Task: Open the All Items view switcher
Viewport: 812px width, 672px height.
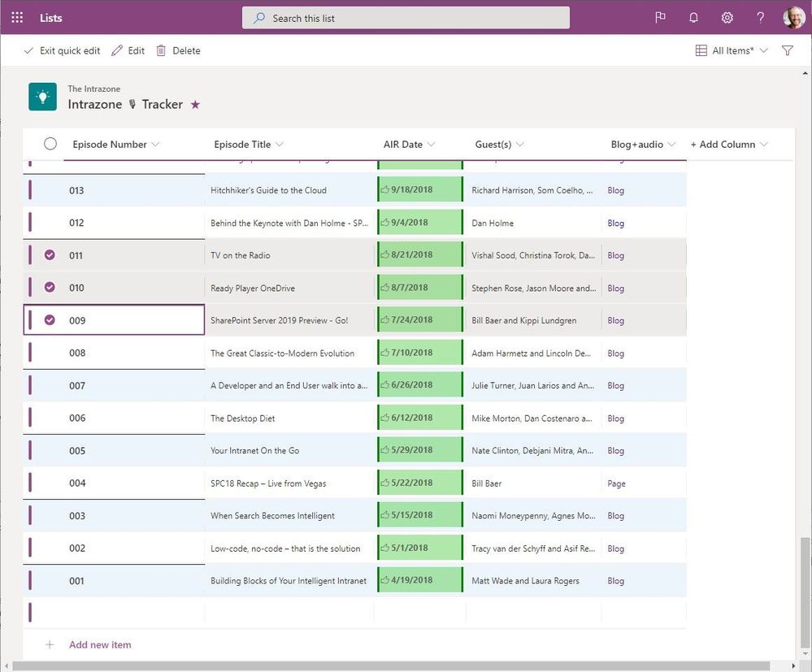Action: pos(732,50)
